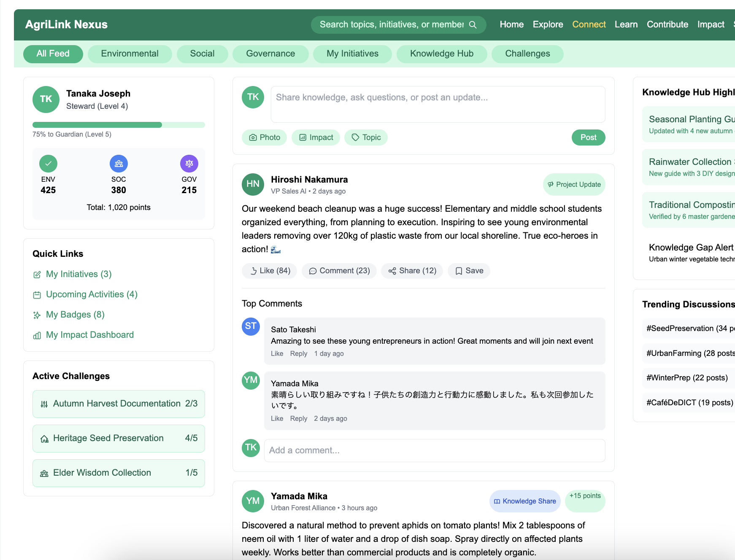Click the My Impact Dashboard chart icon
Screen dimensions: 735x560
pyautogui.click(x=37, y=335)
